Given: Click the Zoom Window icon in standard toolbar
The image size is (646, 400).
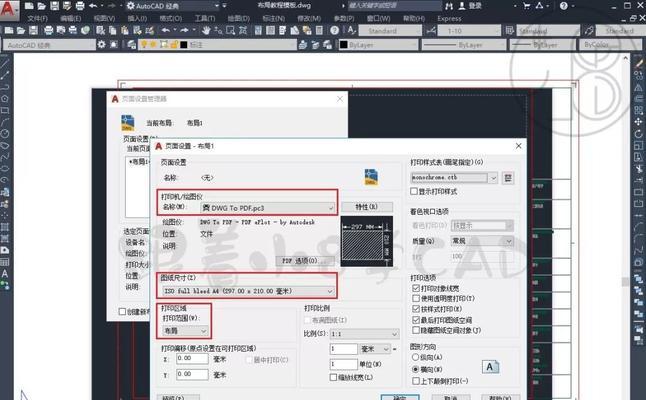Looking at the screenshot, I should point(230,30).
